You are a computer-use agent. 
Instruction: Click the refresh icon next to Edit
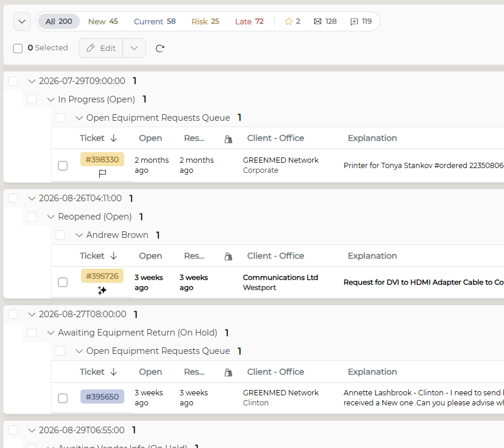(x=160, y=49)
